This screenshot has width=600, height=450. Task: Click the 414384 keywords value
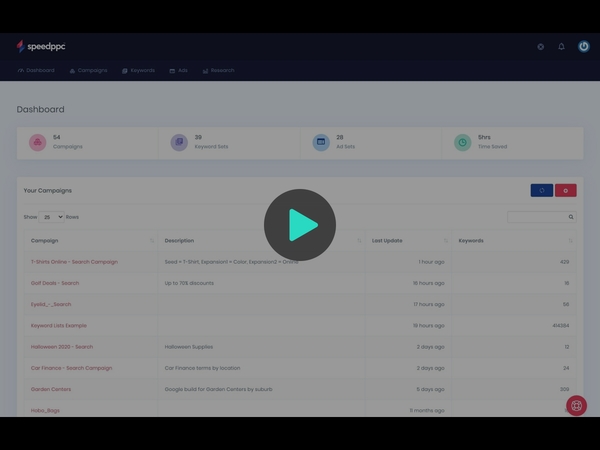(561, 326)
